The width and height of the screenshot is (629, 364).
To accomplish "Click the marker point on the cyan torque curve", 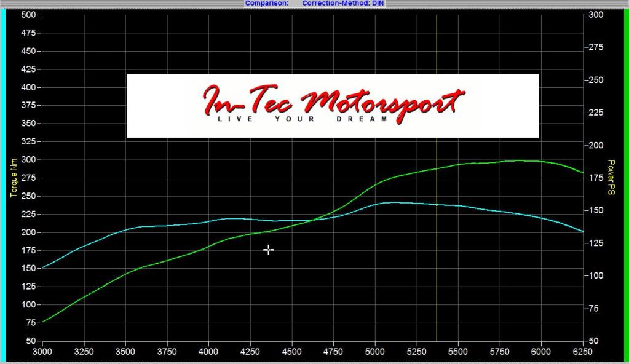I will point(437,205).
